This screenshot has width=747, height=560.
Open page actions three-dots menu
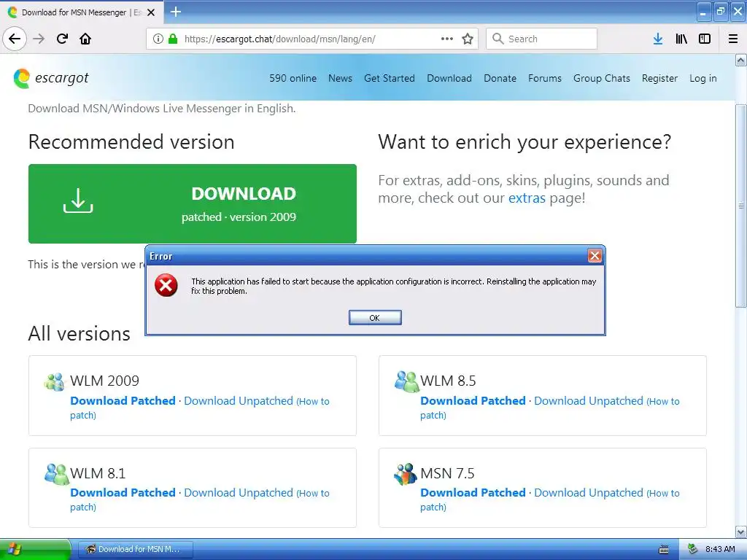tap(447, 39)
